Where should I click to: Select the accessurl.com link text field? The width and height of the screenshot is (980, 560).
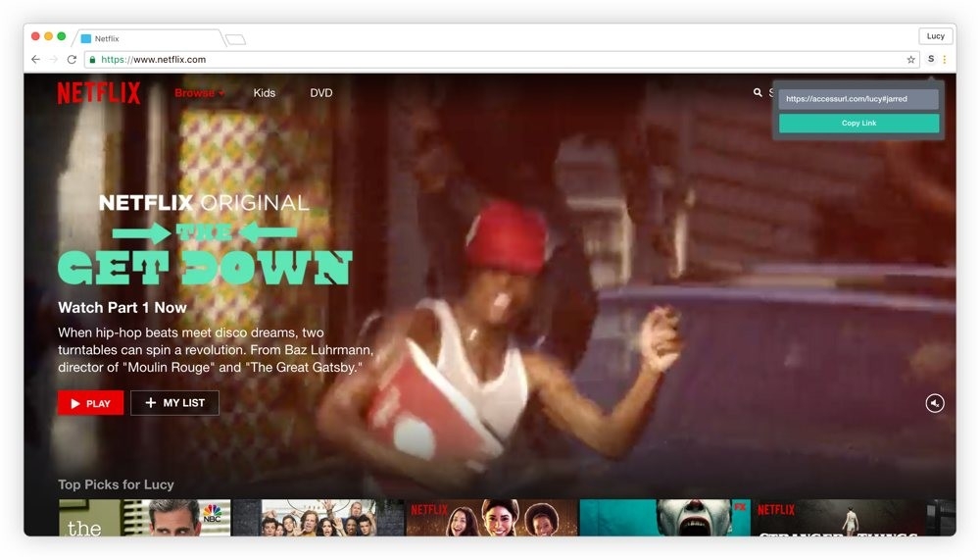coord(858,99)
